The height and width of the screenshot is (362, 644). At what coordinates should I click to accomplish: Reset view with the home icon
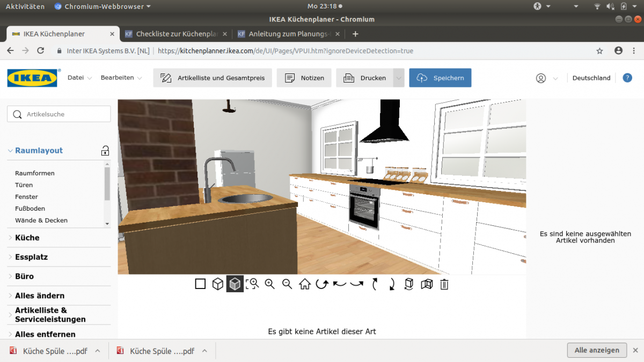305,284
